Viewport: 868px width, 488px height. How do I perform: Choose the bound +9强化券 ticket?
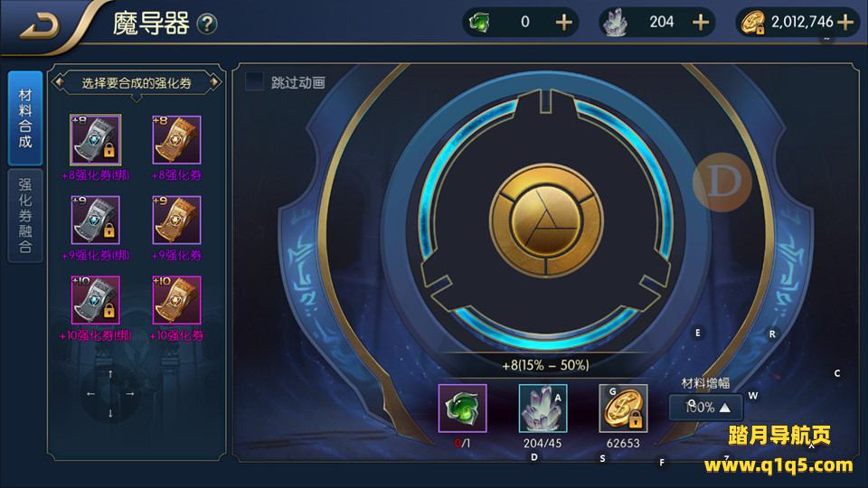point(95,220)
